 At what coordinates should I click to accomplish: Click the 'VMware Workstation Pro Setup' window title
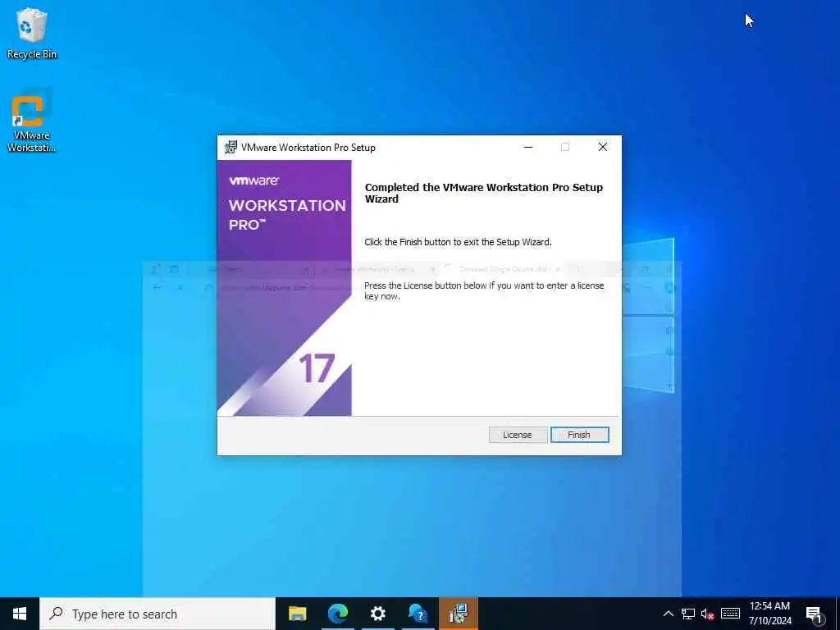tap(308, 148)
